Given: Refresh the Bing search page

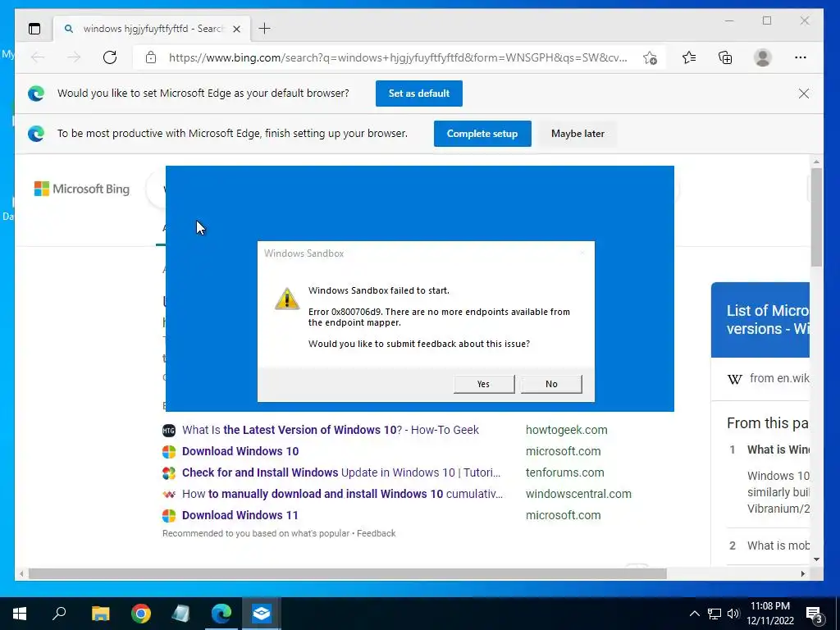Looking at the screenshot, I should point(110,57).
